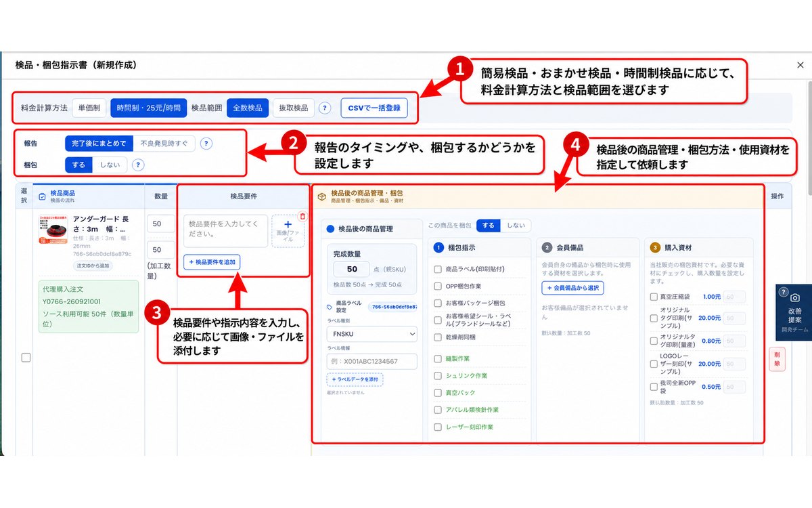Open the アンダーガード product thumbnail
This screenshot has height=508, width=812.
point(53,230)
